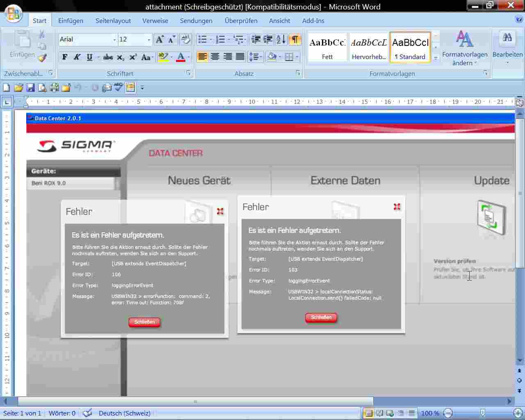525x420 pixels.
Task: Decrease font size with the shrink font icon
Action: coord(172,39)
